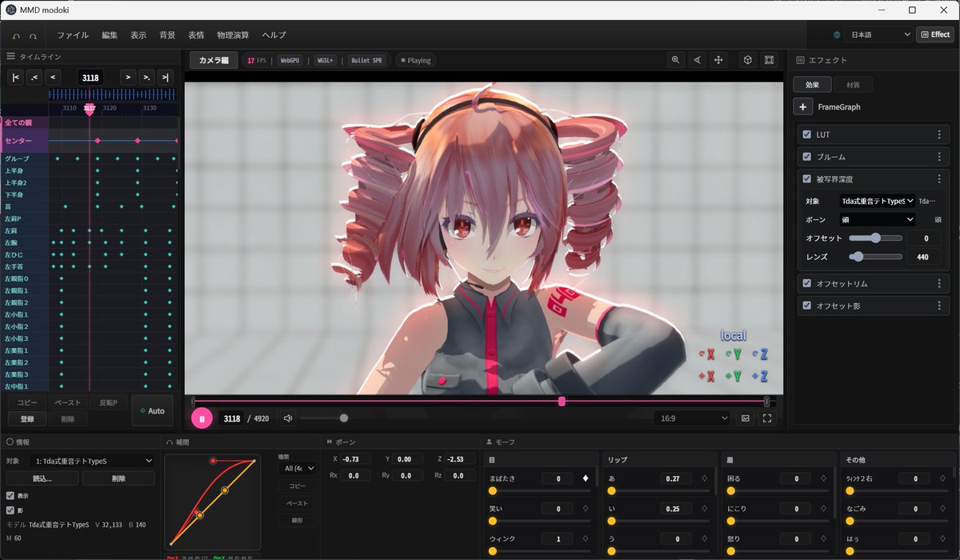Image resolution: width=960 pixels, height=560 pixels.
Task: Open the 日本語 language dropdown
Action: pyautogui.click(x=879, y=34)
